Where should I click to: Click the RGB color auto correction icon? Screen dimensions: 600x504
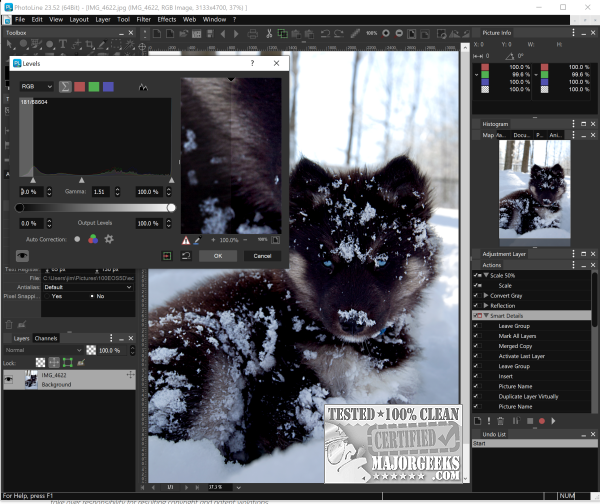[x=93, y=239]
